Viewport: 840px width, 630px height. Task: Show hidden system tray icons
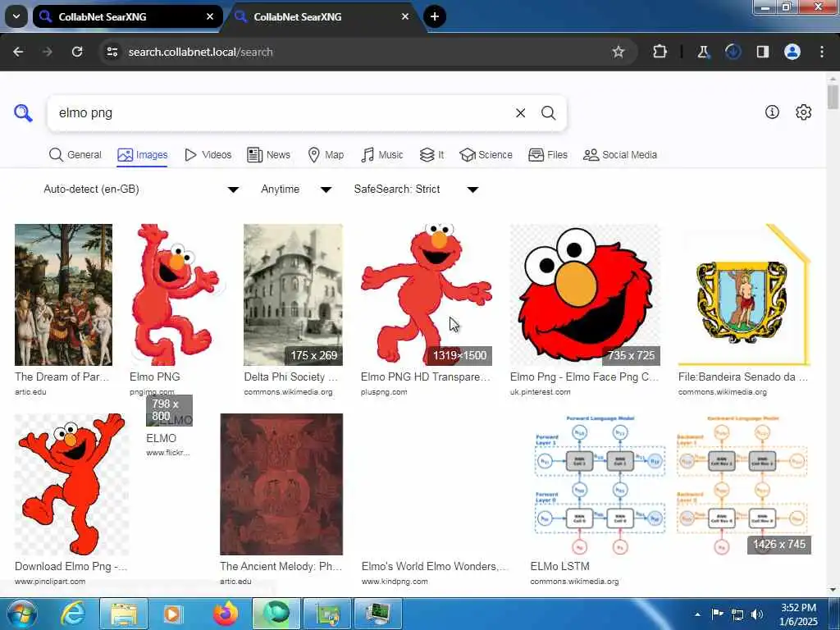697,614
